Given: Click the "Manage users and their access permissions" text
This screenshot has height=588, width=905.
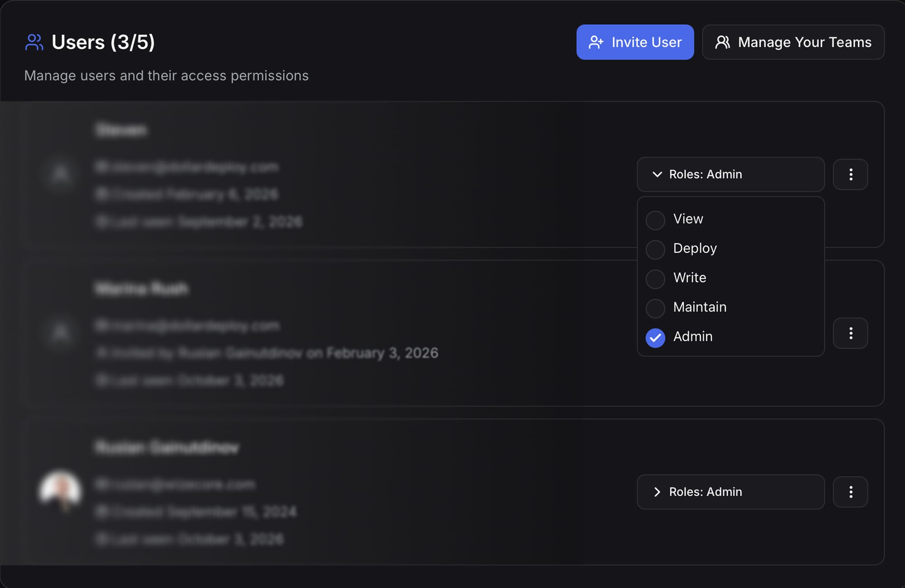Looking at the screenshot, I should click(167, 76).
